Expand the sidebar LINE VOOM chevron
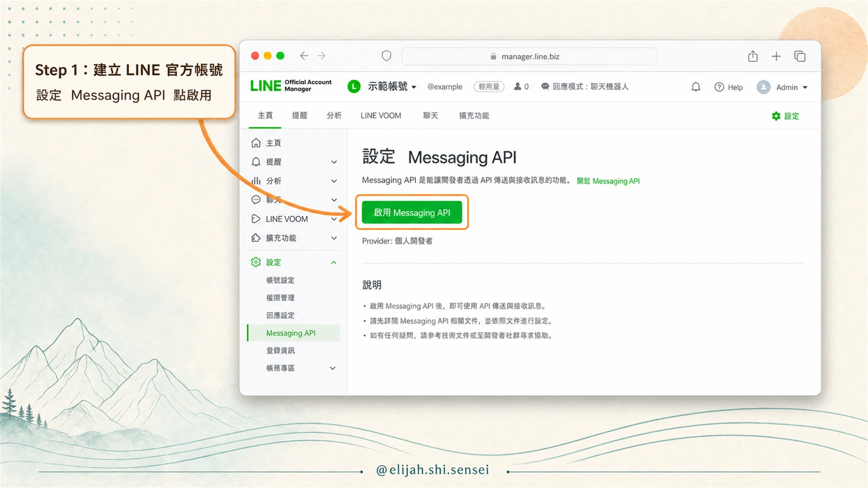 (334, 219)
